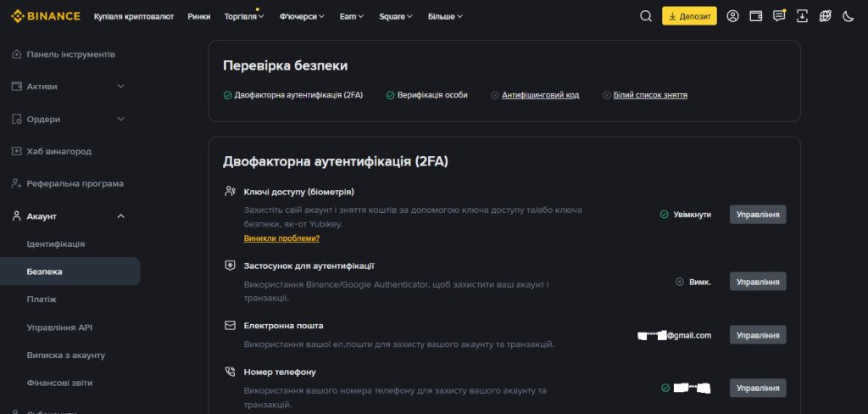This screenshot has width=868, height=414.
Task: Click green check beside Верифікація особи
Action: click(x=390, y=95)
